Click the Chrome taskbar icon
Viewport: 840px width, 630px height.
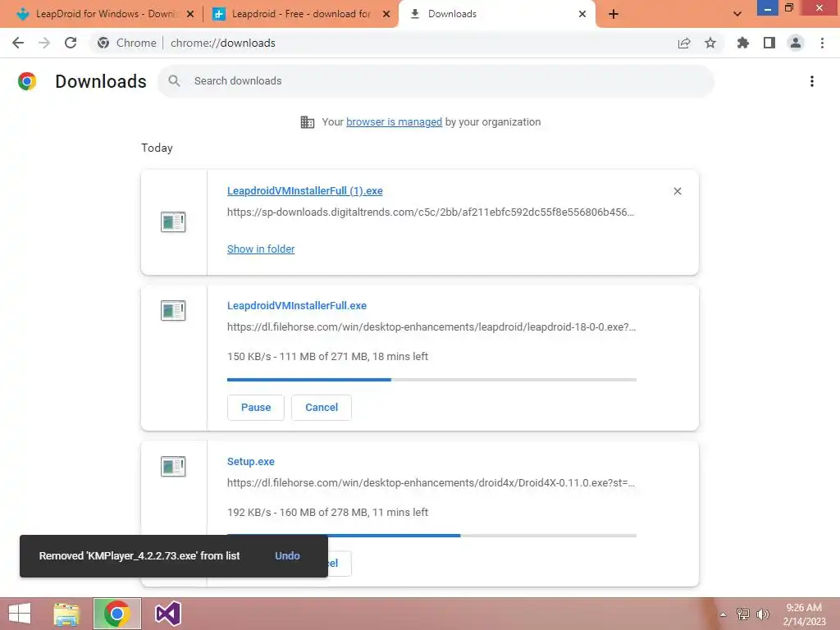tap(116, 614)
